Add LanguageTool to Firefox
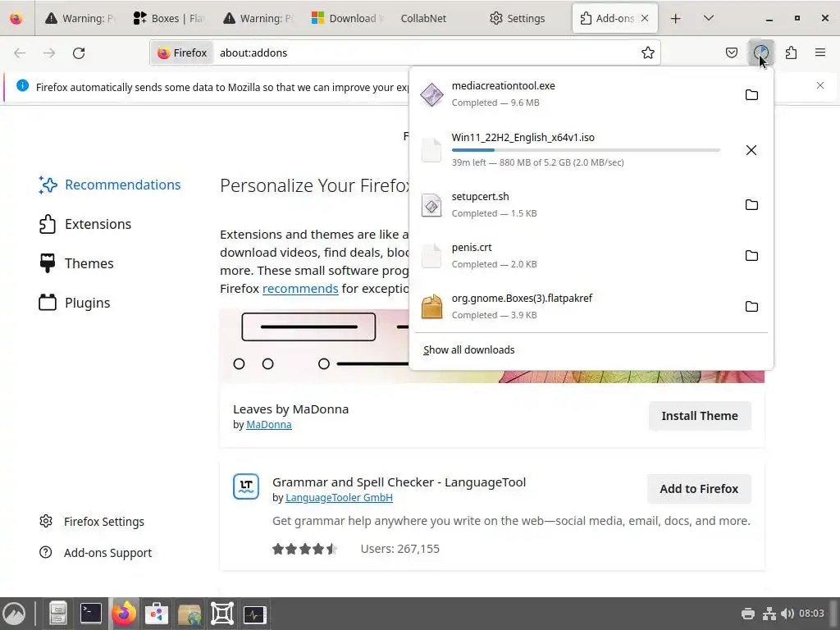Viewport: 840px width, 630px height. [x=699, y=489]
